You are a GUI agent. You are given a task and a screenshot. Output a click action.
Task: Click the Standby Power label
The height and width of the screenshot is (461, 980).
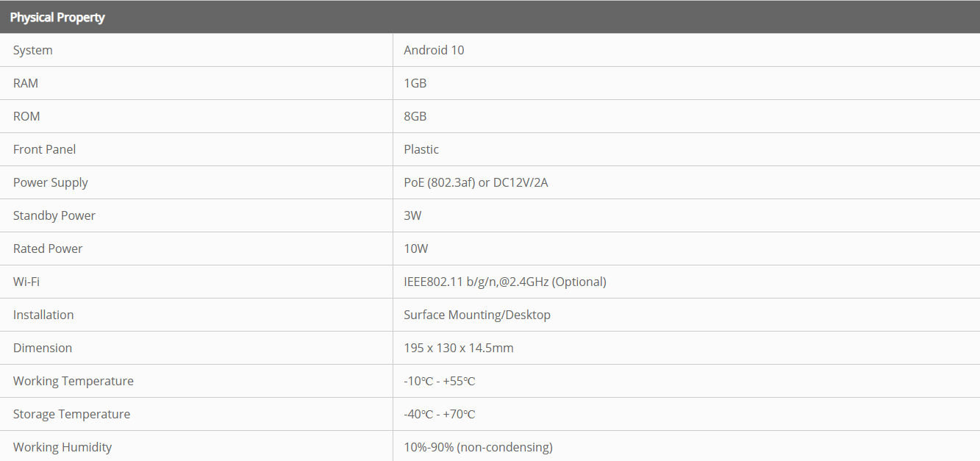click(54, 215)
